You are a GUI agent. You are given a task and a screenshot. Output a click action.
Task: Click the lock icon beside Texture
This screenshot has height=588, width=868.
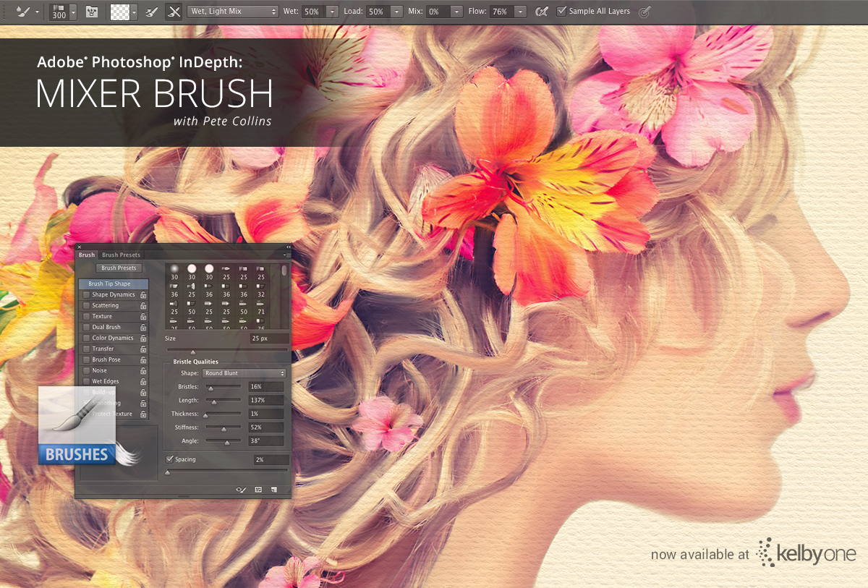pyautogui.click(x=143, y=317)
